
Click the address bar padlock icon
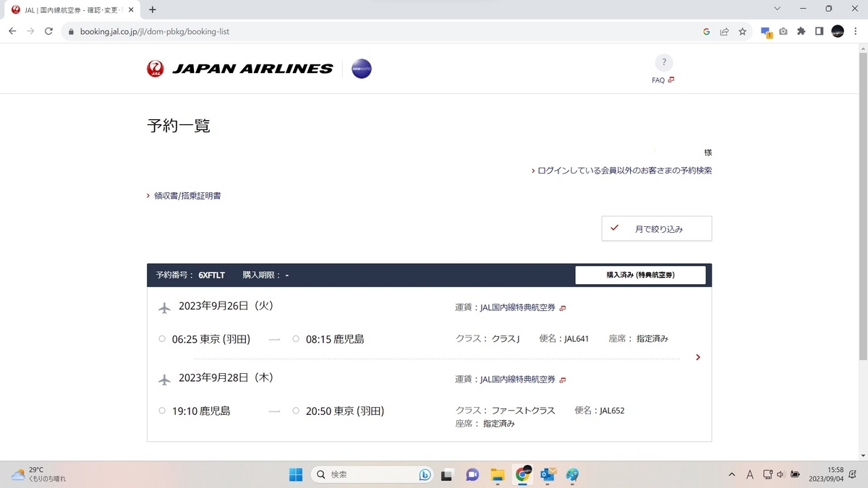(71, 32)
